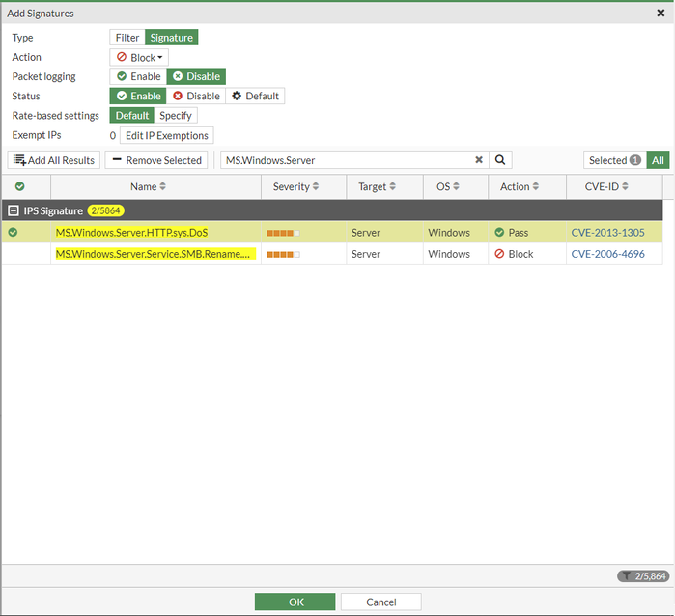Confirm with the OK button
The width and height of the screenshot is (675, 616).
coord(295,602)
